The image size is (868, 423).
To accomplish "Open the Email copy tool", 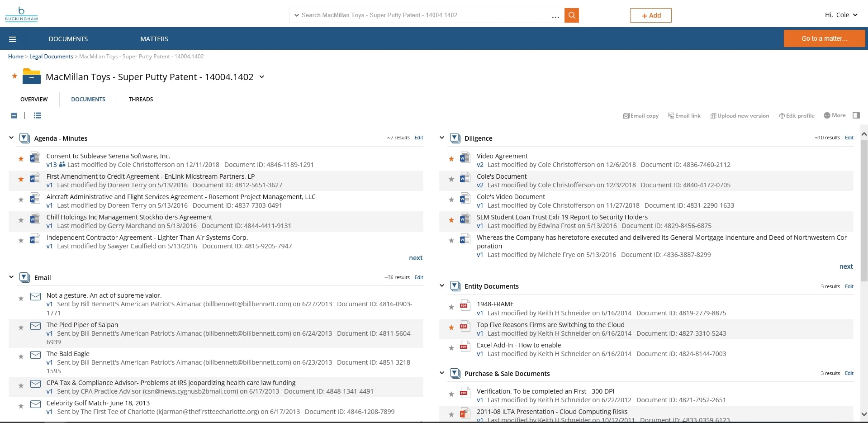I will (x=640, y=115).
